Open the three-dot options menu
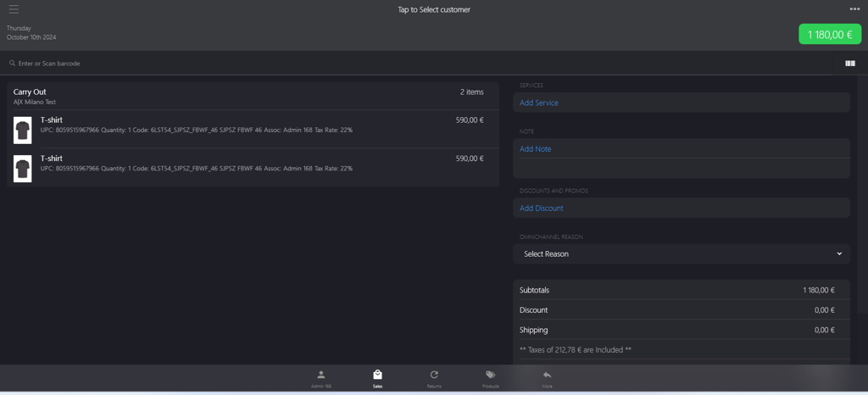Viewport: 868px width, 395px height. click(854, 8)
